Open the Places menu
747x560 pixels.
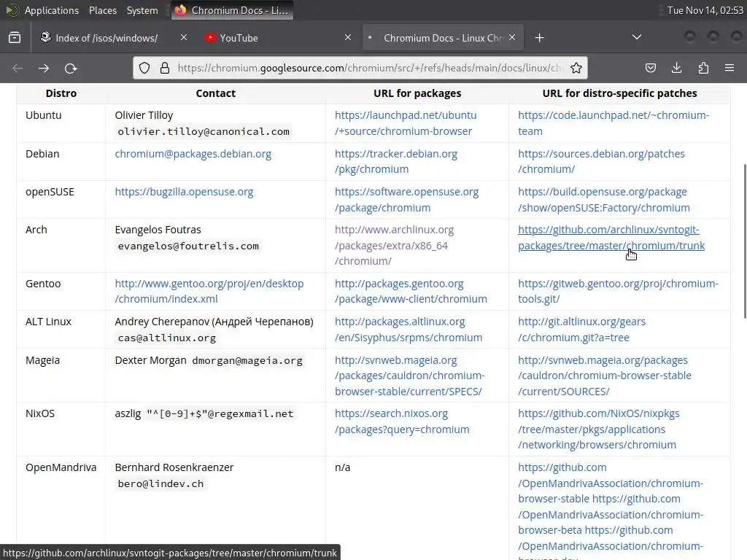(102, 10)
